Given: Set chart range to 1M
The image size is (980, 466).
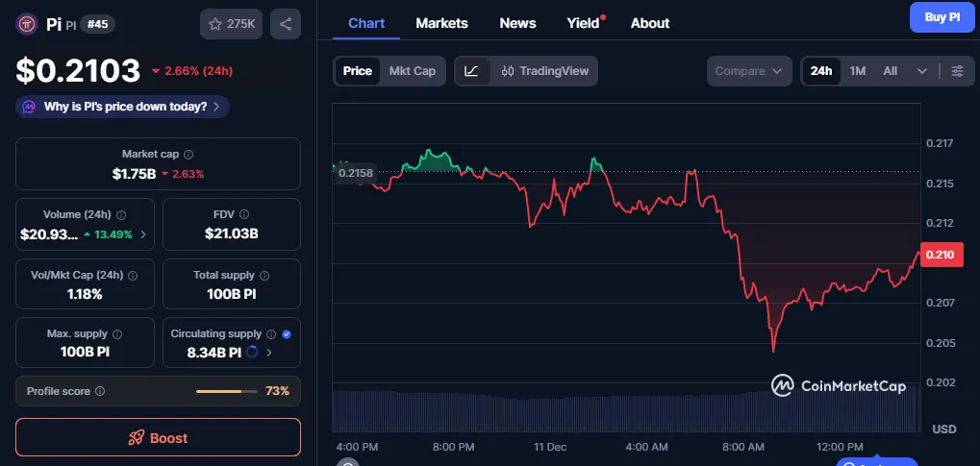Looking at the screenshot, I should point(858,71).
